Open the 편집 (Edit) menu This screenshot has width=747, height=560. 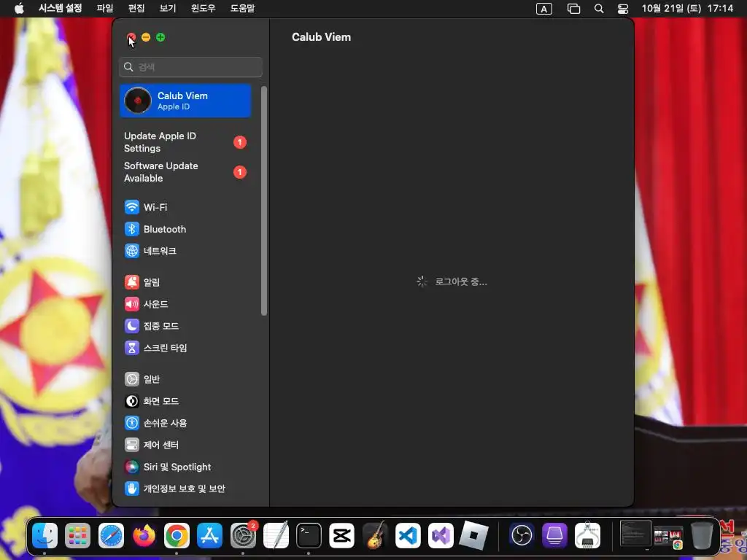click(136, 9)
